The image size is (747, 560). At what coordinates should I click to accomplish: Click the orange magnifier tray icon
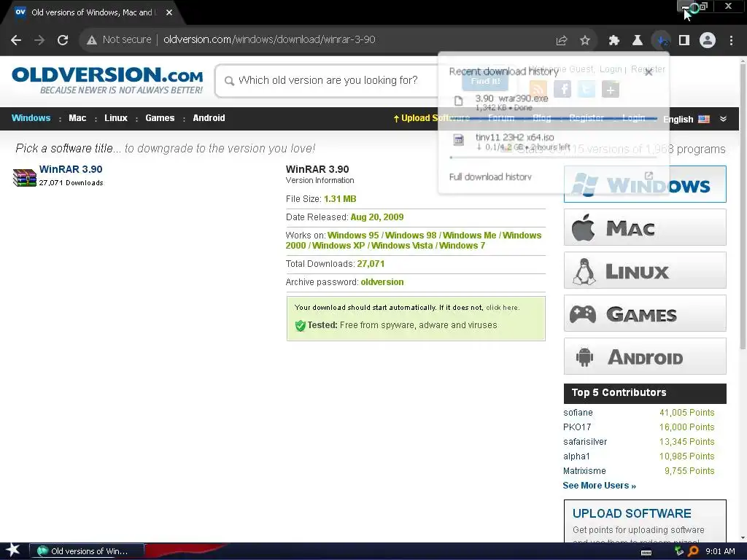694,551
